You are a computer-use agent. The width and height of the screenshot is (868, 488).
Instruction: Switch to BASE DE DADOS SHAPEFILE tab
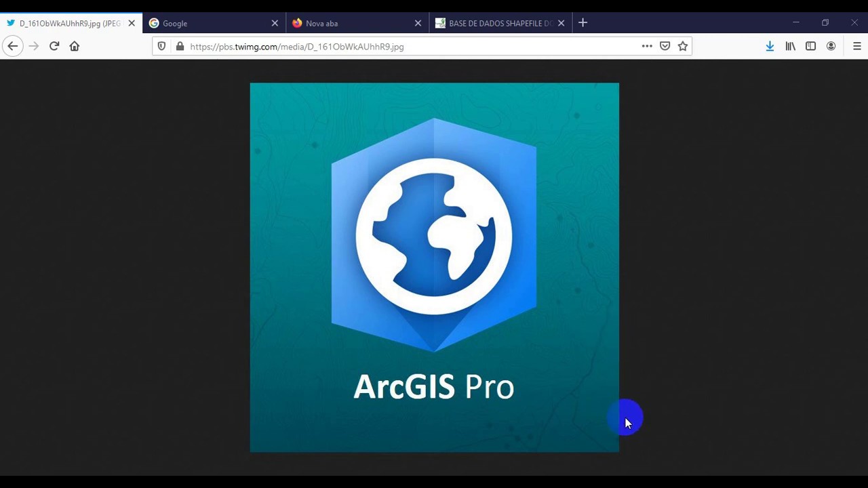(x=500, y=23)
